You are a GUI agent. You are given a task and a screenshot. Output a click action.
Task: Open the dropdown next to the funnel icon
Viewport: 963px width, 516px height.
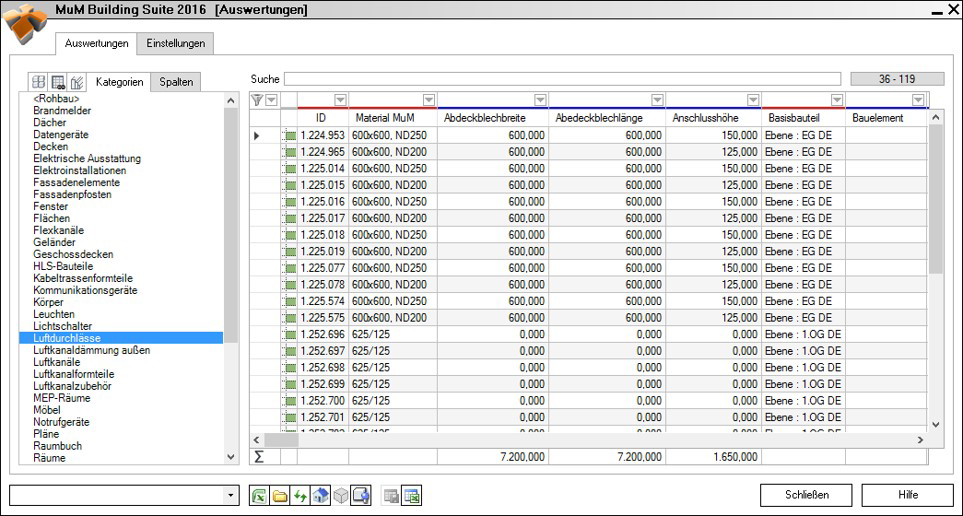tap(271, 100)
